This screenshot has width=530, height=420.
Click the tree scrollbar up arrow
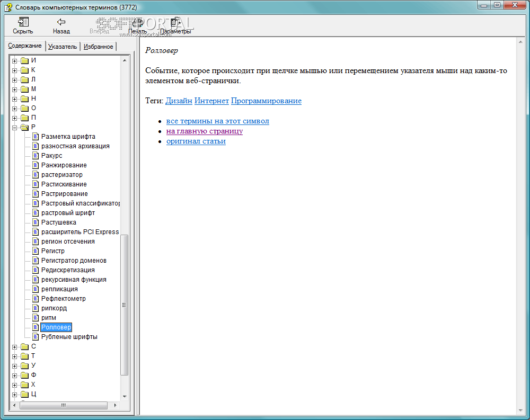125,60
